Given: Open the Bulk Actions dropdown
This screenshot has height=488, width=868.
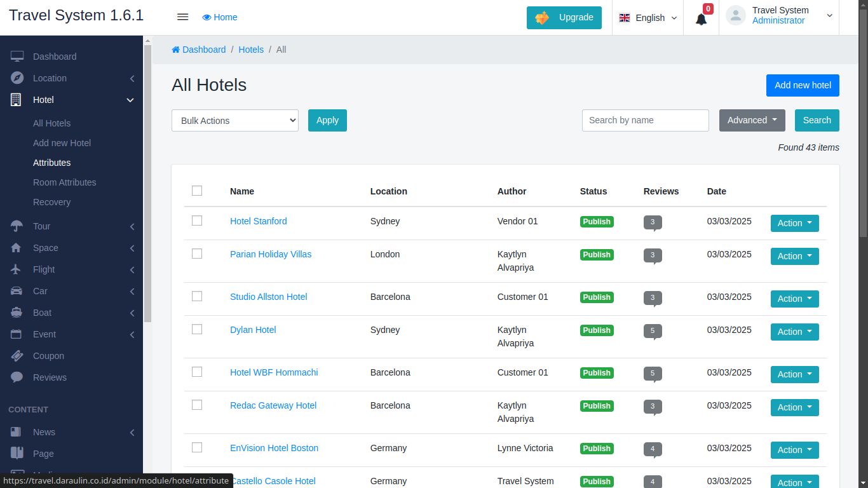Looking at the screenshot, I should (x=235, y=120).
